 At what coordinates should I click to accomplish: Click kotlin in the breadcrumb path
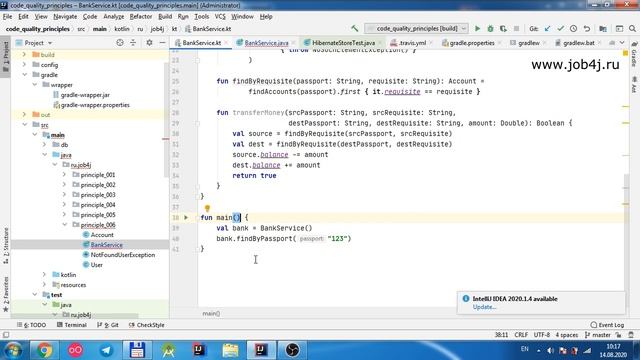tap(122, 29)
